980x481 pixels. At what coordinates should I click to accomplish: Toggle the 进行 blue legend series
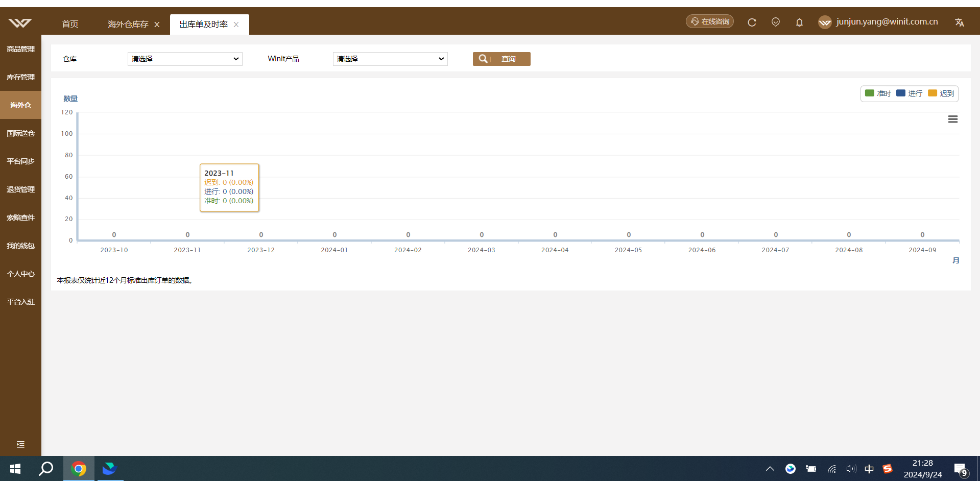(x=910, y=93)
